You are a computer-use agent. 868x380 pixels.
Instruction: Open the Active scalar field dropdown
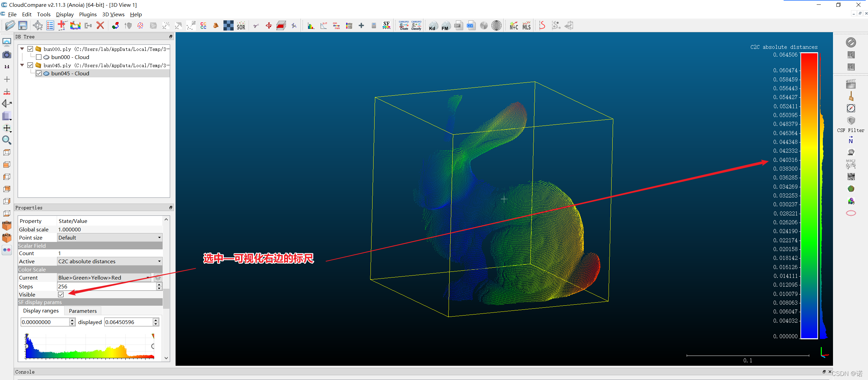click(x=109, y=261)
